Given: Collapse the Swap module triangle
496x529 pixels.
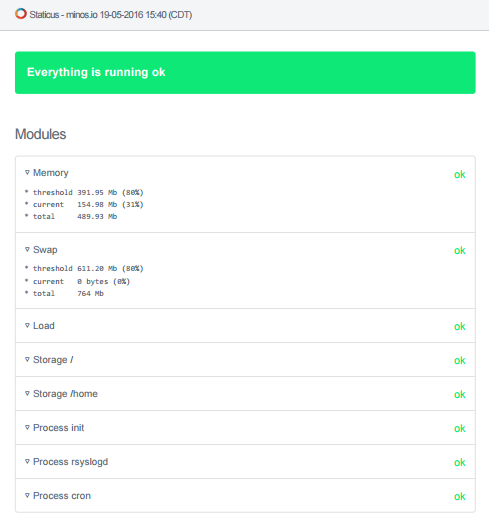Looking at the screenshot, I should point(27,249).
